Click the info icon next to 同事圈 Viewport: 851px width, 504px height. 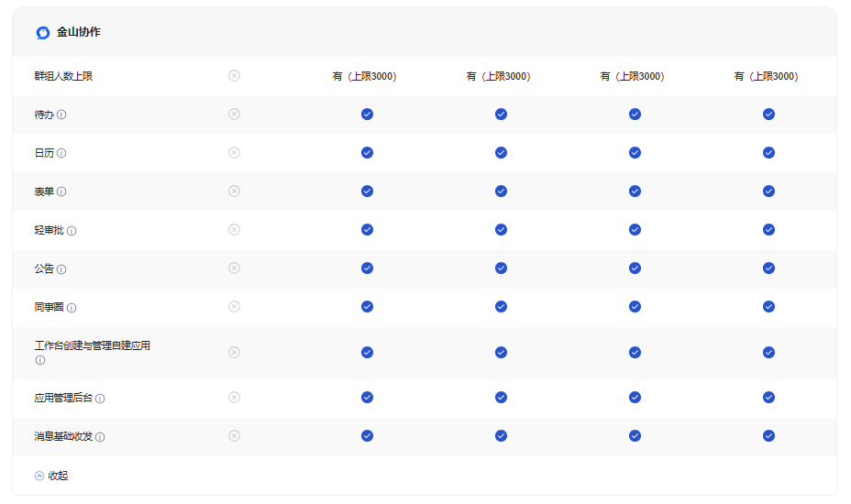coord(72,308)
